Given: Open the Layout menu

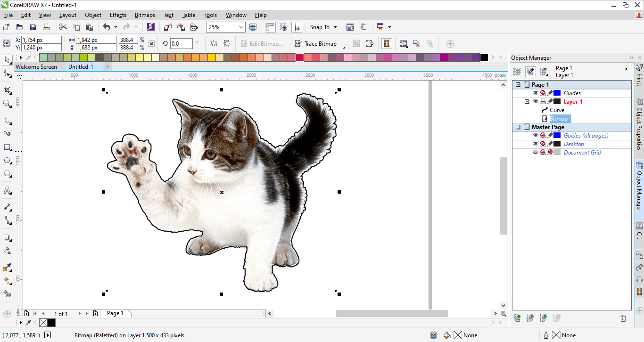Looking at the screenshot, I should pyautogui.click(x=68, y=15).
